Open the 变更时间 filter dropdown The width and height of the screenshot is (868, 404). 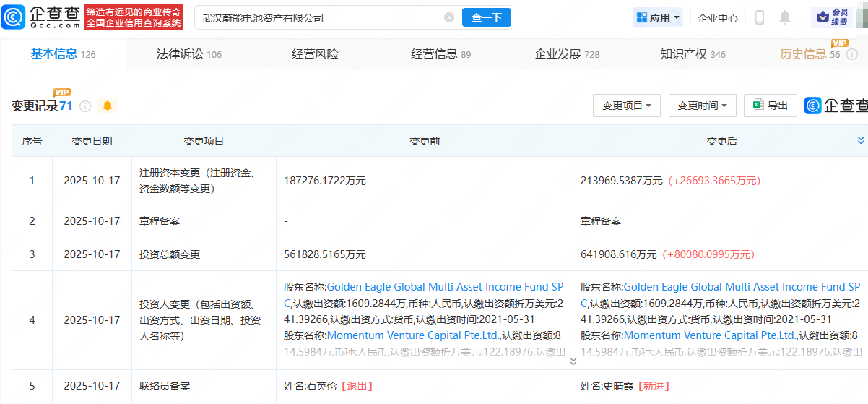[x=702, y=106]
